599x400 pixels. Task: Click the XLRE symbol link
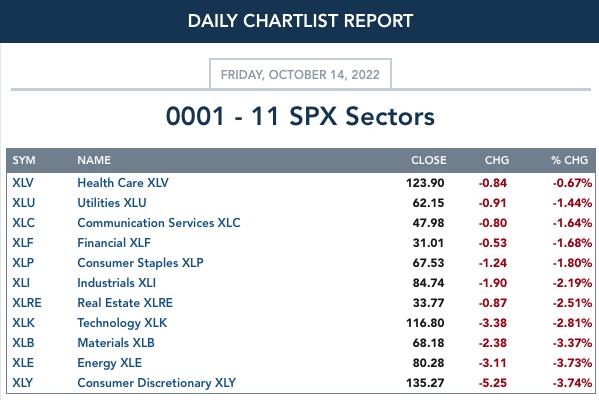(27, 303)
